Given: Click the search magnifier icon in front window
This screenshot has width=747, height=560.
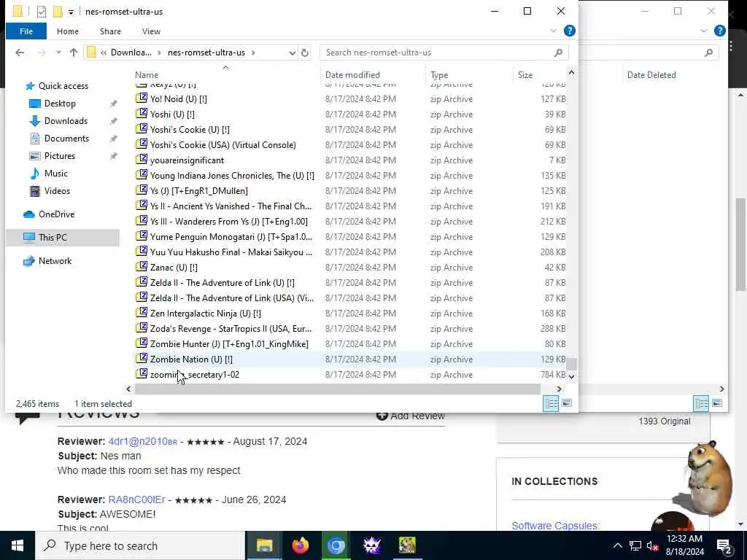Looking at the screenshot, I should tap(558, 52).
